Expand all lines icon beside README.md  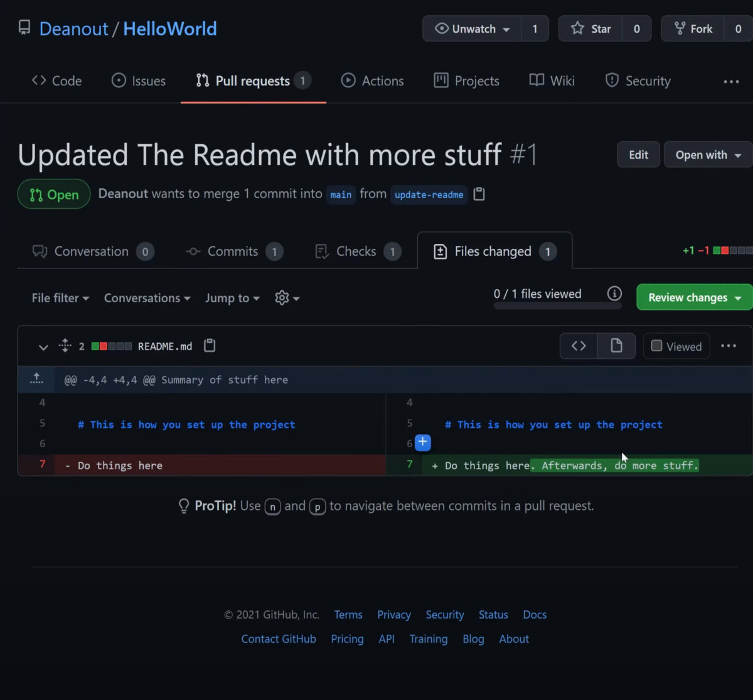click(x=65, y=346)
